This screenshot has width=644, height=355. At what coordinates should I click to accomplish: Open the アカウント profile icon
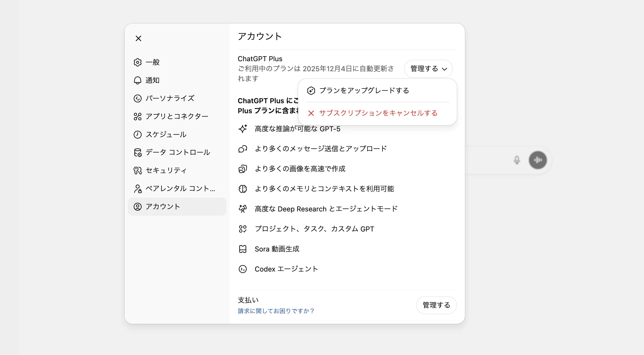click(138, 206)
